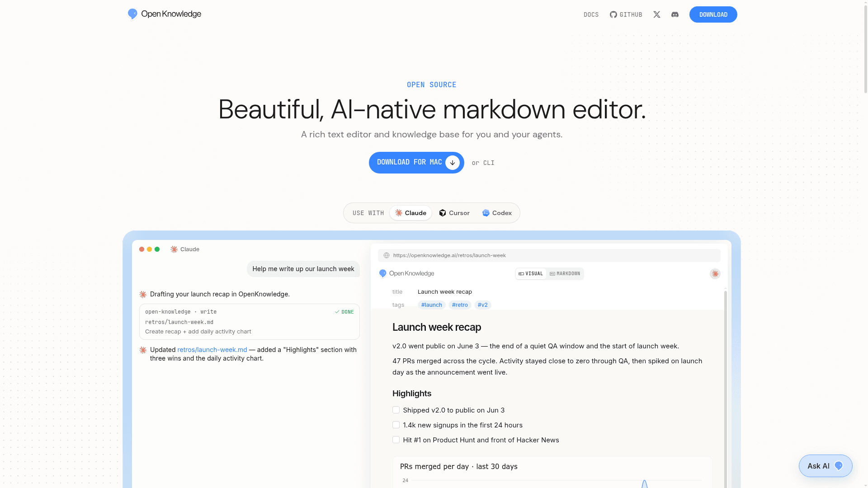Image resolution: width=868 pixels, height=488 pixels.
Task: Click the green window dot
Action: tap(157, 249)
